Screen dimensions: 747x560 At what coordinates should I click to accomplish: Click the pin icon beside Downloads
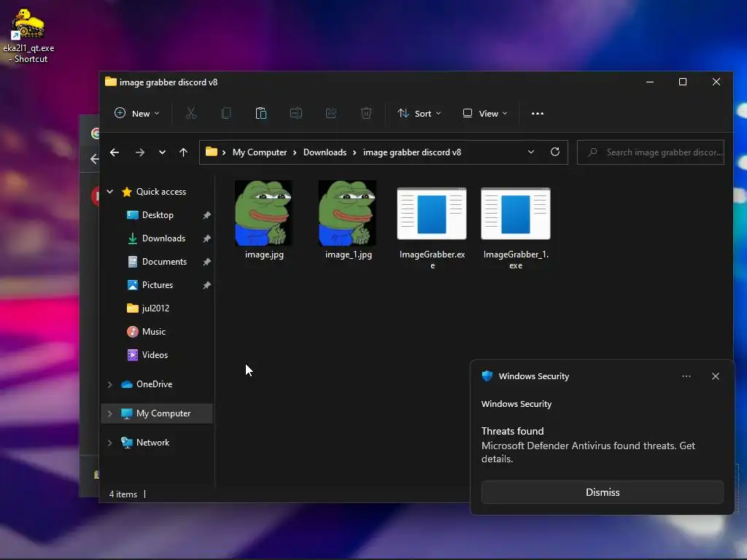pos(206,238)
